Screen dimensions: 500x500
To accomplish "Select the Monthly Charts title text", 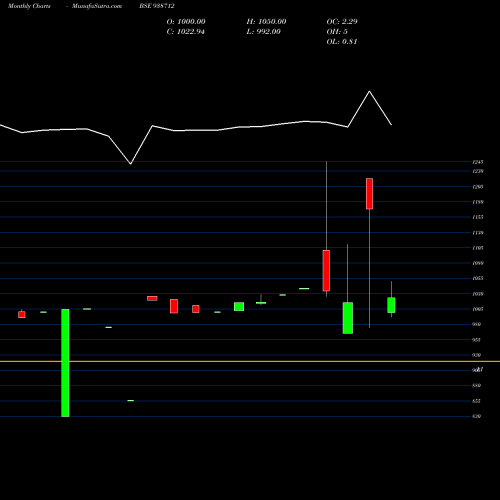I will click(29, 6).
